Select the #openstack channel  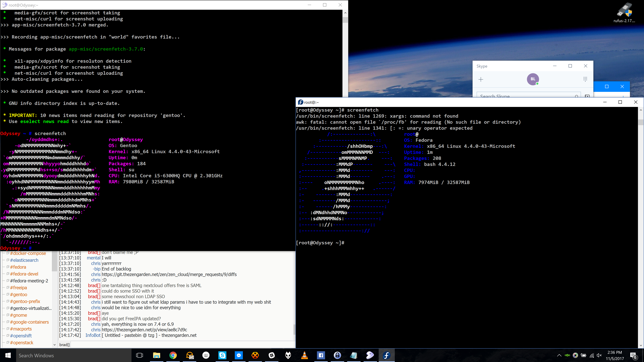pos(21,343)
